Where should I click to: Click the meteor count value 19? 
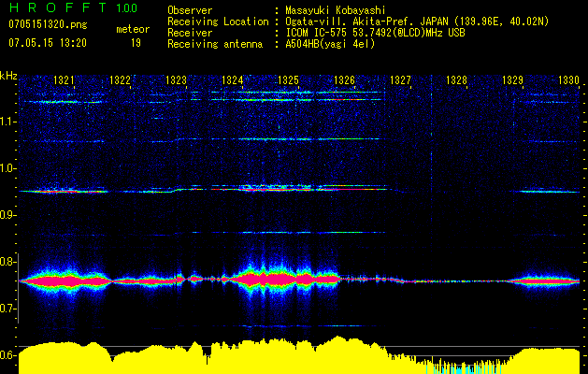coord(136,43)
